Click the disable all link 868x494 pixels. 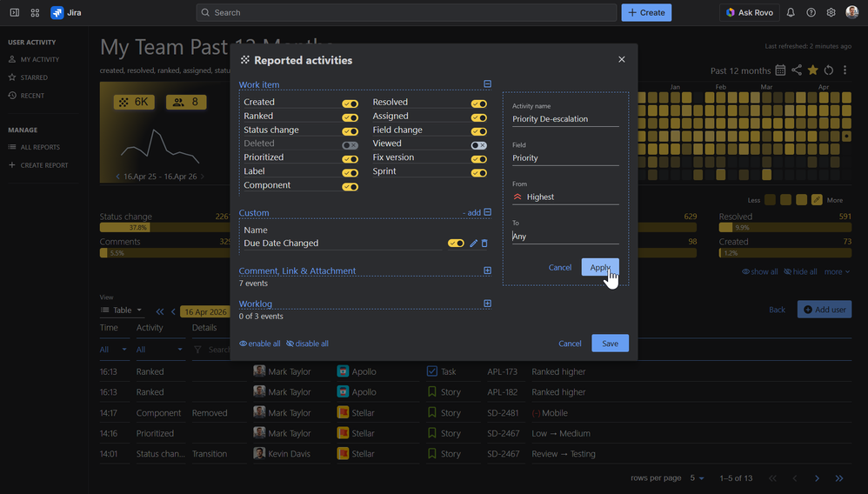tap(307, 344)
